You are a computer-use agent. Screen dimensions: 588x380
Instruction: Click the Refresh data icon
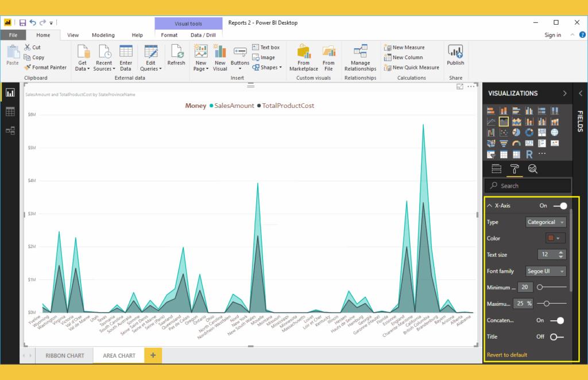pos(176,56)
